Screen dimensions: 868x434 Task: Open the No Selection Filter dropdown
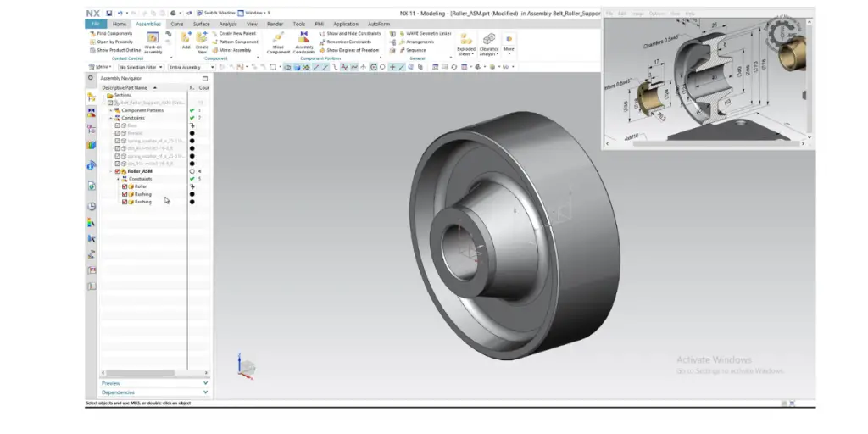pyautogui.click(x=141, y=67)
